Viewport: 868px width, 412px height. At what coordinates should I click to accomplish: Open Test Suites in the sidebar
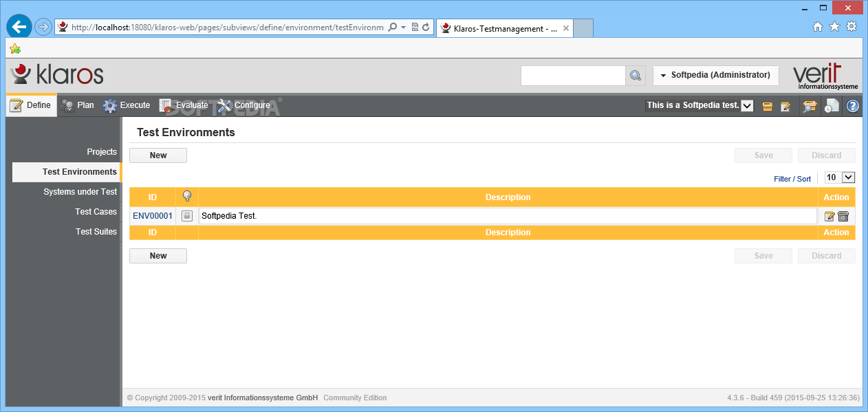click(96, 232)
